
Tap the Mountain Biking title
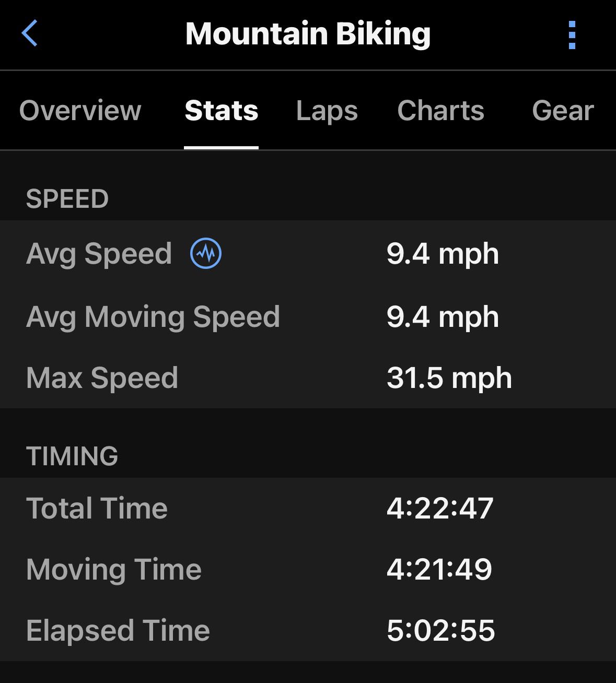click(308, 34)
